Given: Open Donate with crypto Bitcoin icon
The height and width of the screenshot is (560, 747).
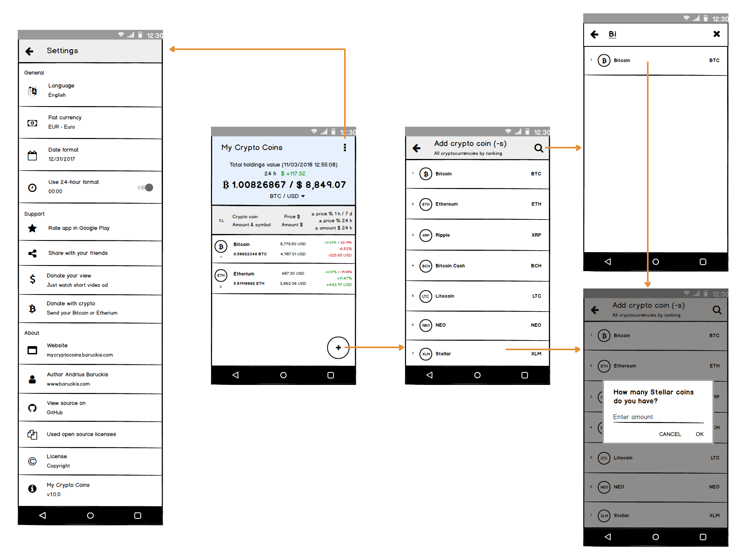Looking at the screenshot, I should coord(32,308).
